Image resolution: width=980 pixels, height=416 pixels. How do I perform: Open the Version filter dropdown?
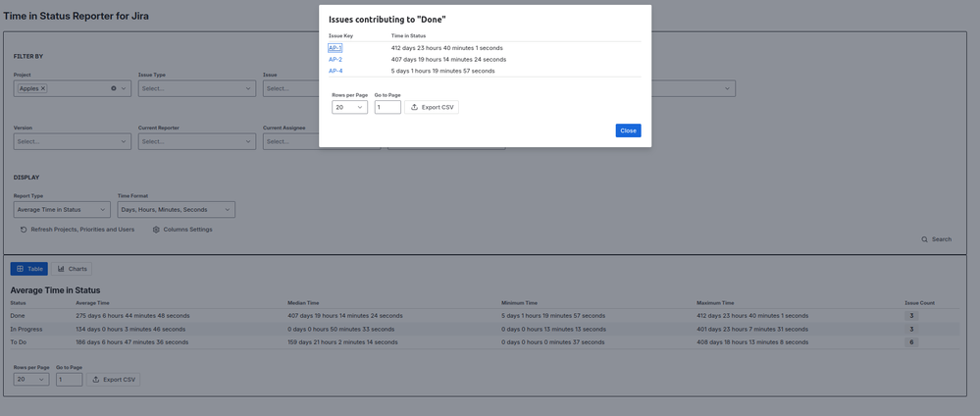pyautogui.click(x=73, y=141)
